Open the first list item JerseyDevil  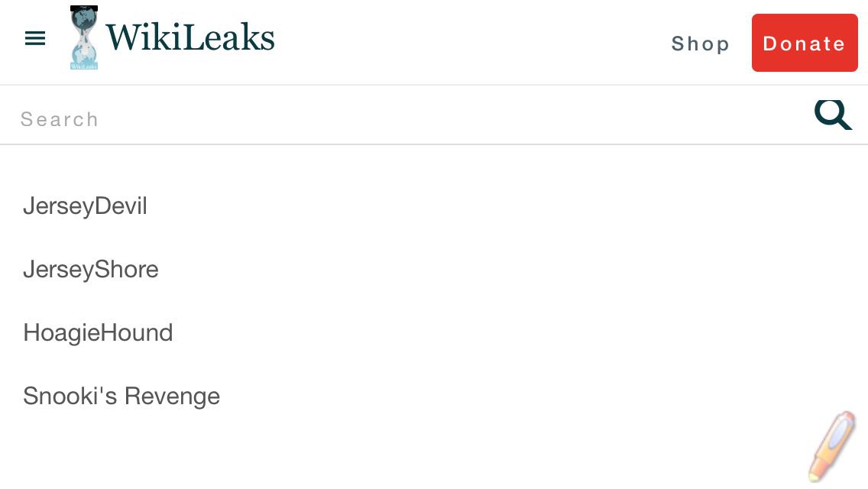click(x=86, y=206)
